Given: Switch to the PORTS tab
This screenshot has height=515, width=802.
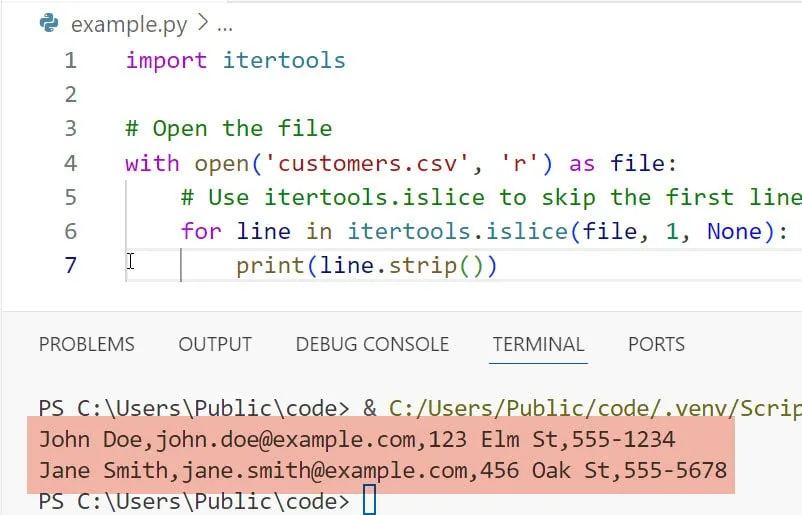Looking at the screenshot, I should pos(656,344).
